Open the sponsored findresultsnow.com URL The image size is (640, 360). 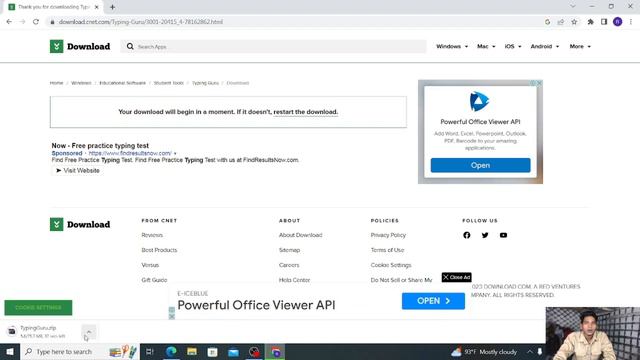[130, 153]
